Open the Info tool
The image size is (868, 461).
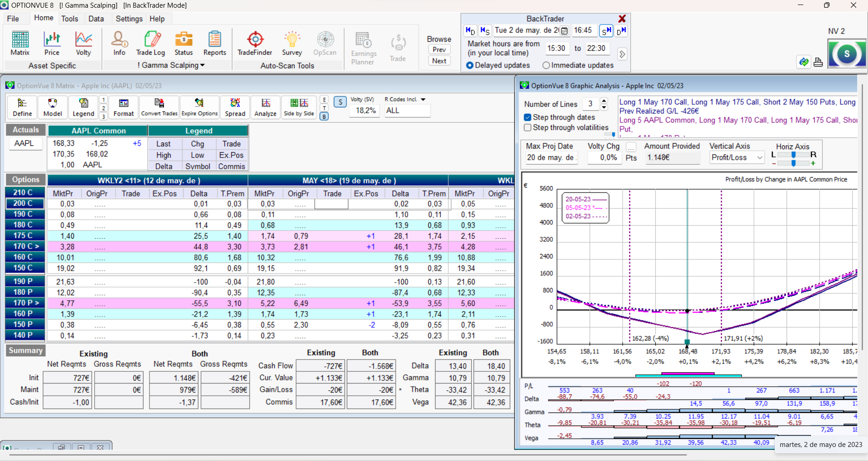tap(120, 43)
